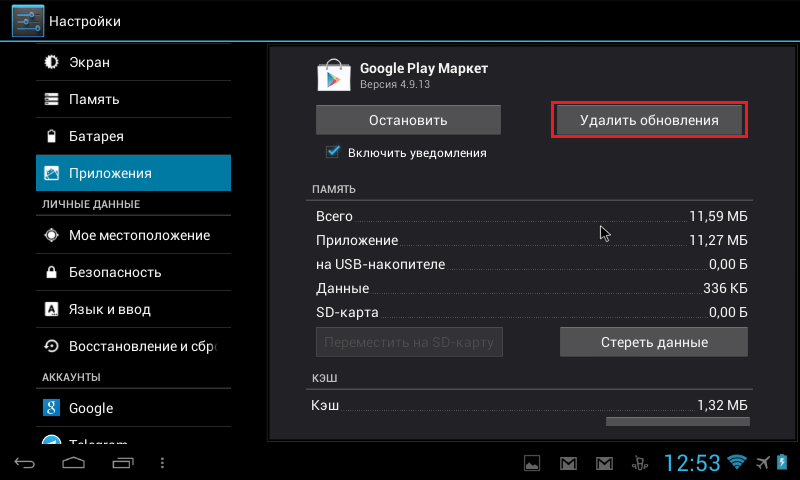Open Безопасность settings

(133, 272)
